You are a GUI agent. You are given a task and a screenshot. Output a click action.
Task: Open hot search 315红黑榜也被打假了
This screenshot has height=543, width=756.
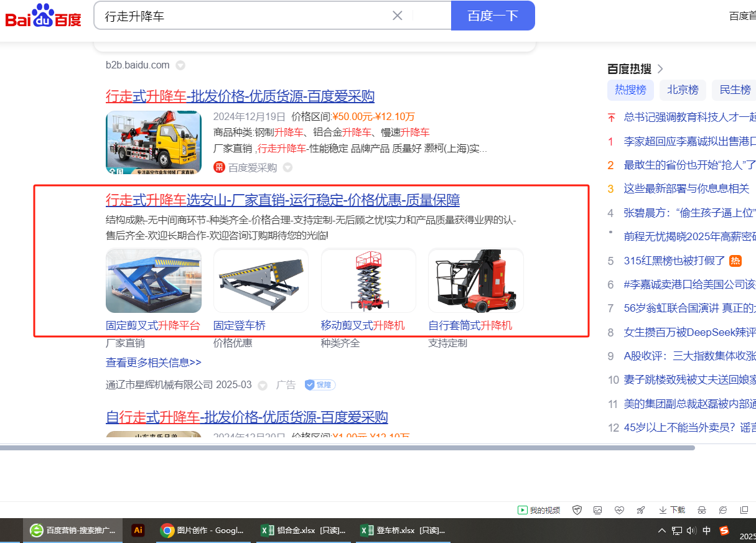[674, 261]
